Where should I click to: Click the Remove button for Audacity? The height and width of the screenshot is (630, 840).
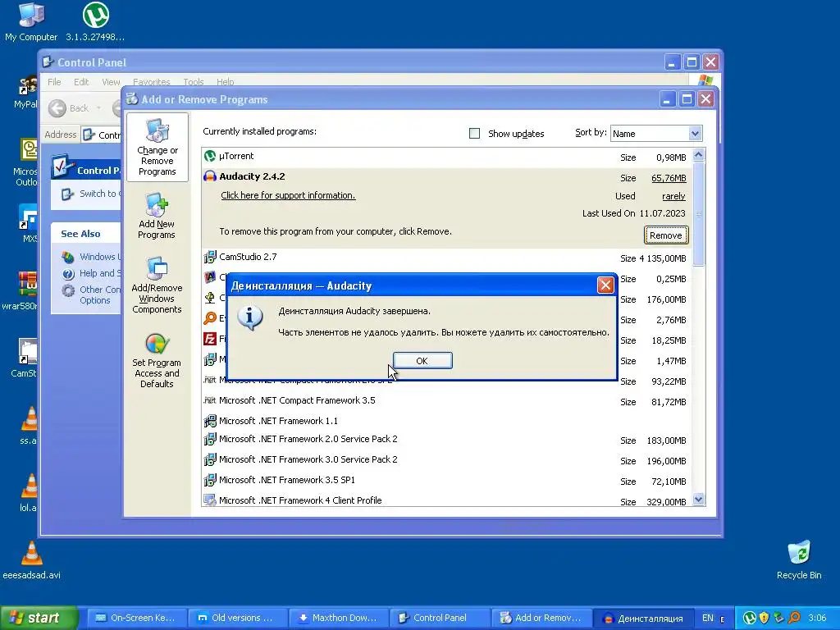665,235
